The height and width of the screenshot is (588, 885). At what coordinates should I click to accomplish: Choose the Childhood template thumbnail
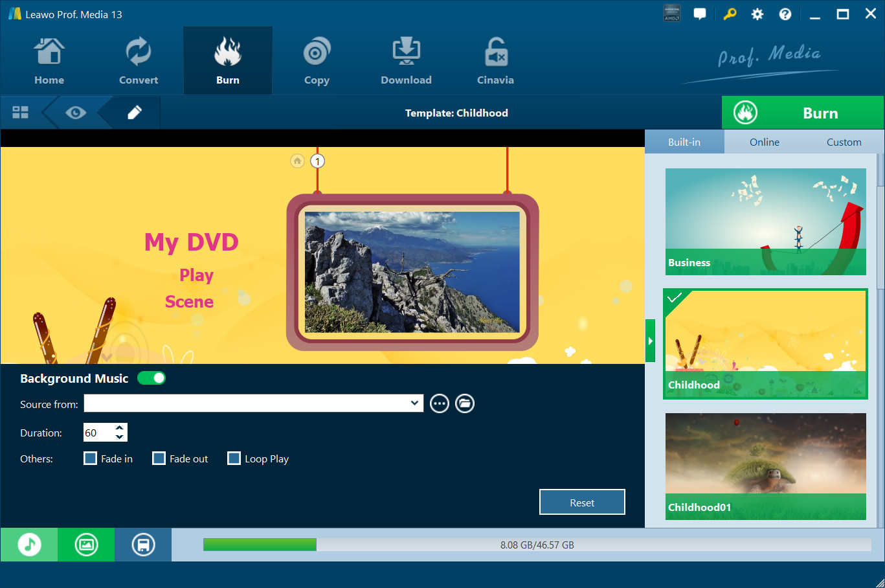[x=766, y=344]
